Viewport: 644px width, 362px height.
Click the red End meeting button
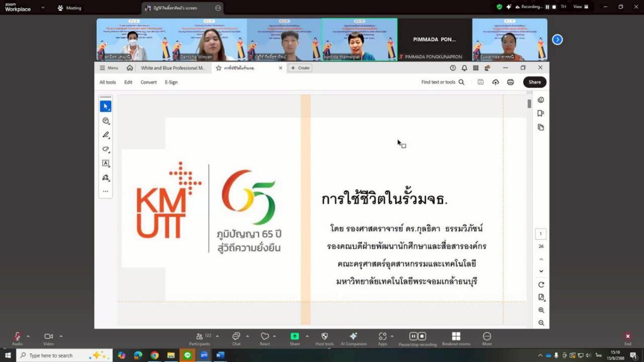627,337
